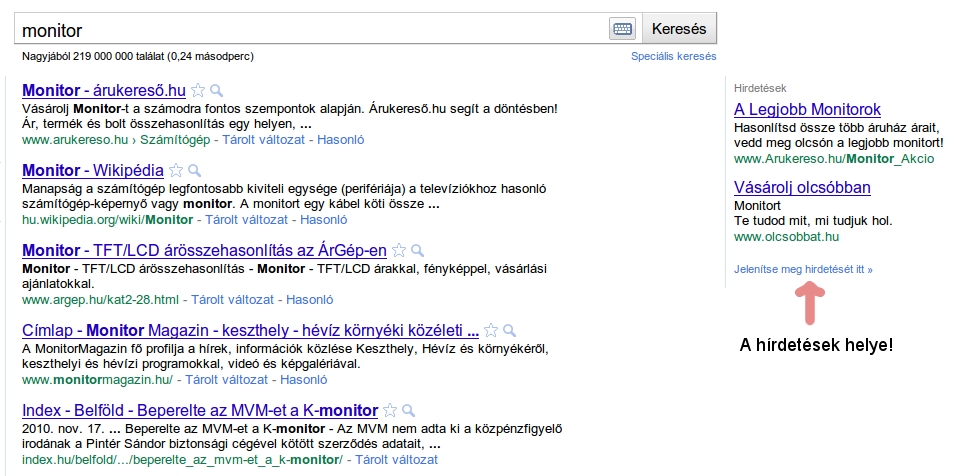Click Jelenítse meg hirdetését itt link
Screen dimensions: 958x476
click(803, 269)
